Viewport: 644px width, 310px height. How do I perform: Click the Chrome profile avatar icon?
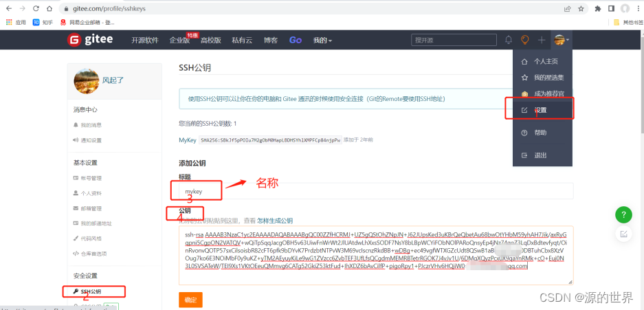[625, 9]
